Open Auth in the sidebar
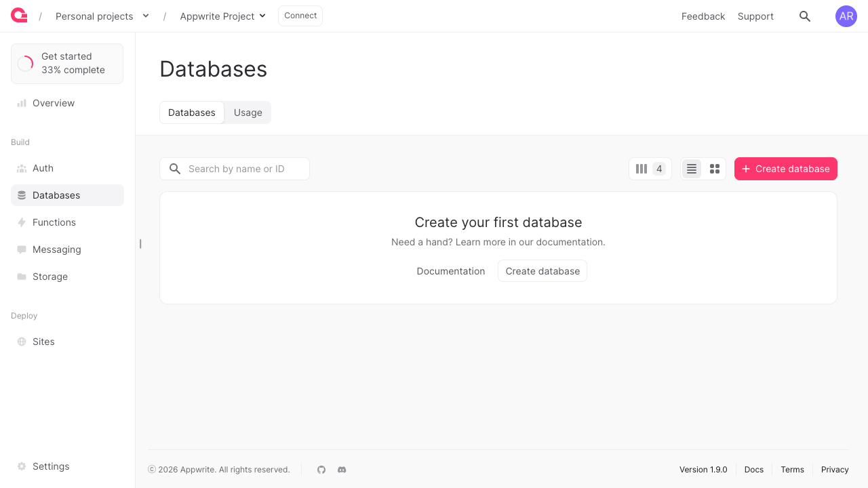 point(67,168)
